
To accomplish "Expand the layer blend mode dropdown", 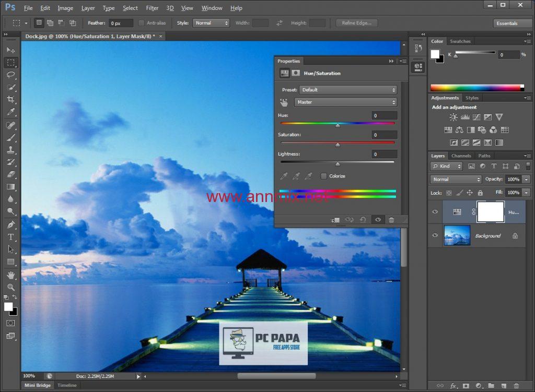I will [x=456, y=179].
